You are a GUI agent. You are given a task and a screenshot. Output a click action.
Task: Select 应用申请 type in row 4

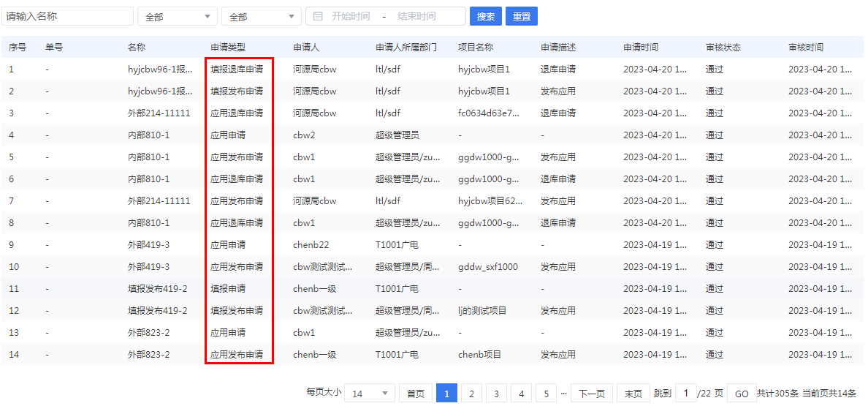(228, 135)
